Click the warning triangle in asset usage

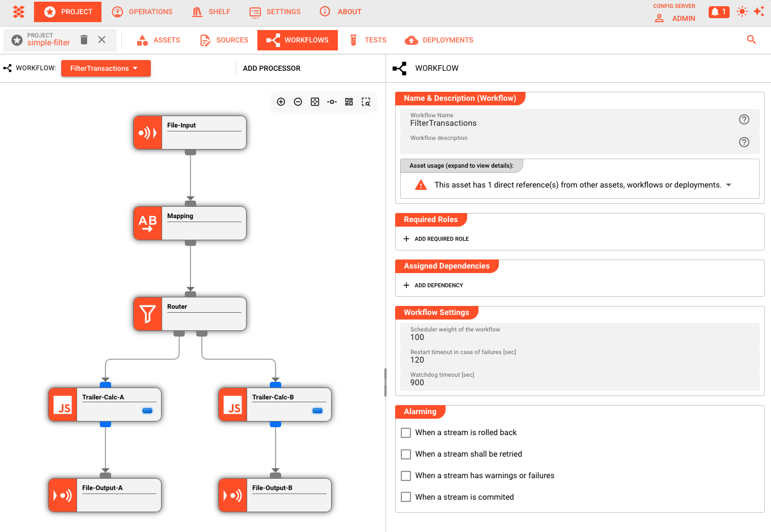[421, 185]
